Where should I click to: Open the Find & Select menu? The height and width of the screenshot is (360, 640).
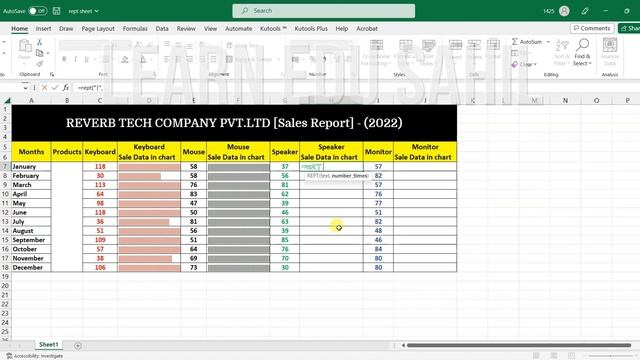pos(582,53)
